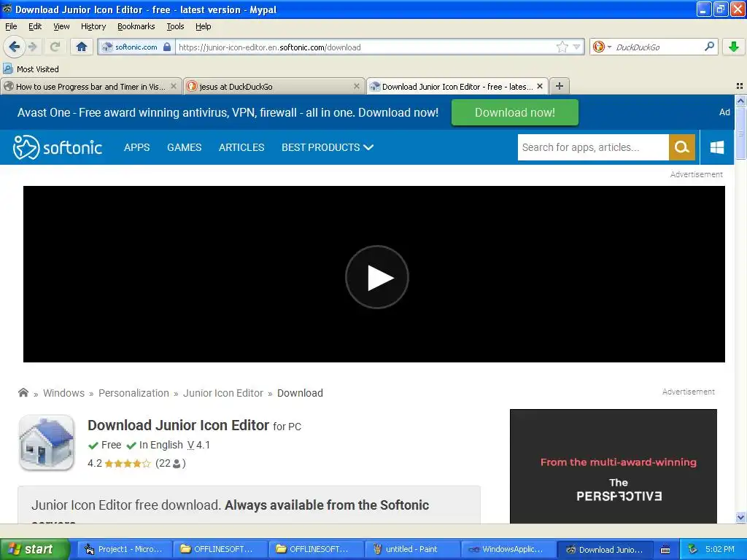Play the video with the play button
The height and width of the screenshot is (560, 747).
coord(377,277)
